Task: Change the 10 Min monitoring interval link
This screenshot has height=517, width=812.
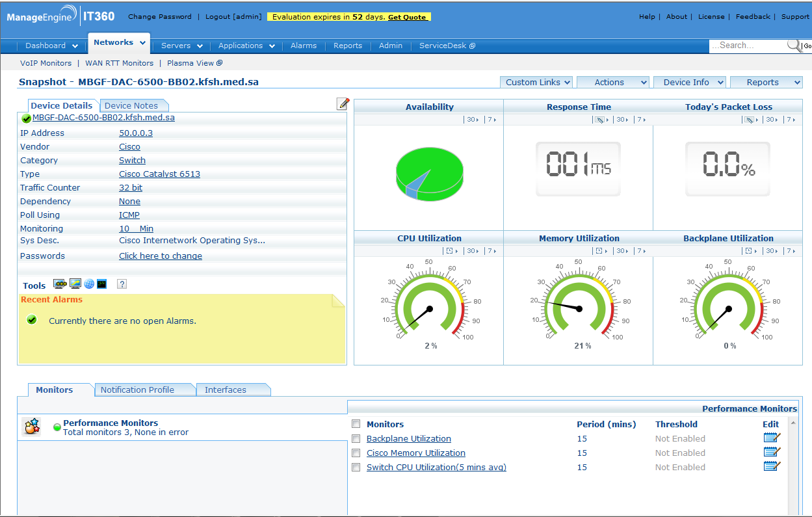Action: (x=136, y=228)
